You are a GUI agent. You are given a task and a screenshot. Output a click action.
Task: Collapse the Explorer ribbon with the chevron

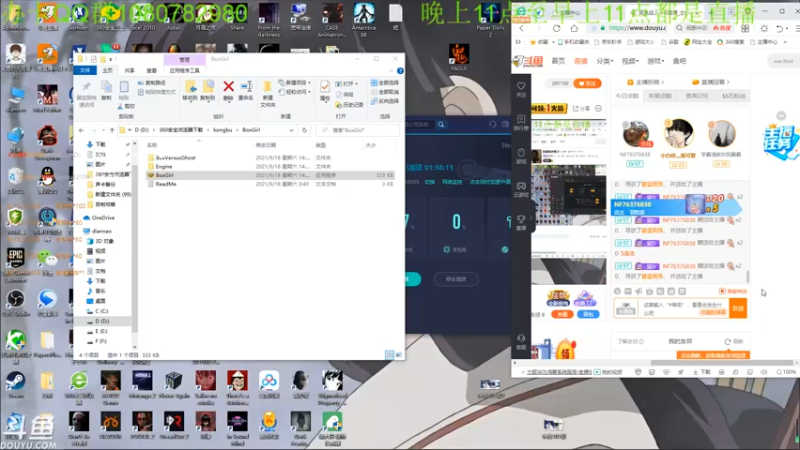point(391,70)
